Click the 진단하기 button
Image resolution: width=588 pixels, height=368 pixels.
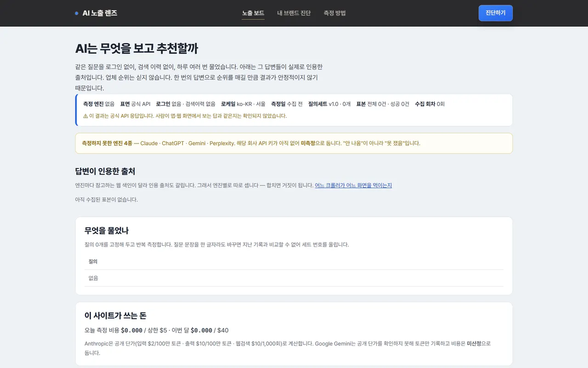coord(496,13)
